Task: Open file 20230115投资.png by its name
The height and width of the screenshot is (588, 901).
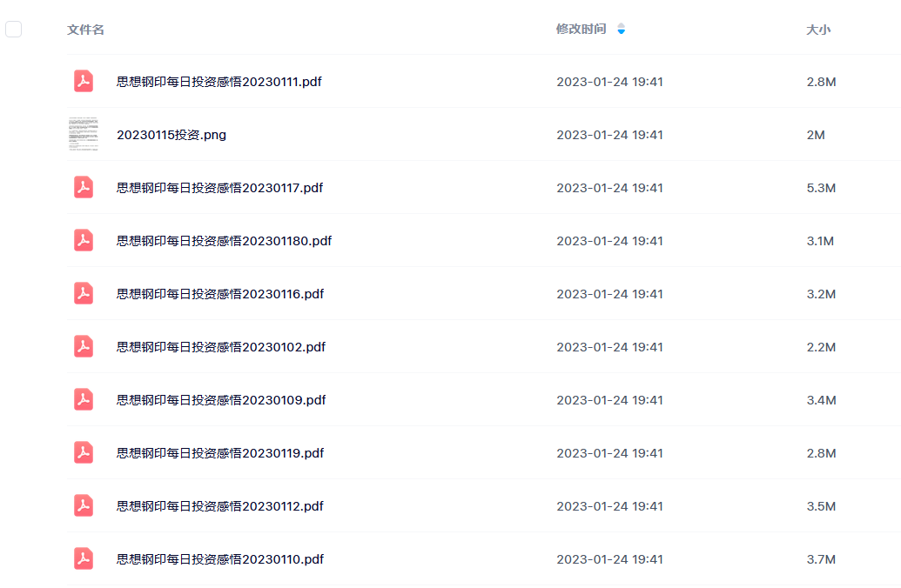Action: tap(171, 134)
